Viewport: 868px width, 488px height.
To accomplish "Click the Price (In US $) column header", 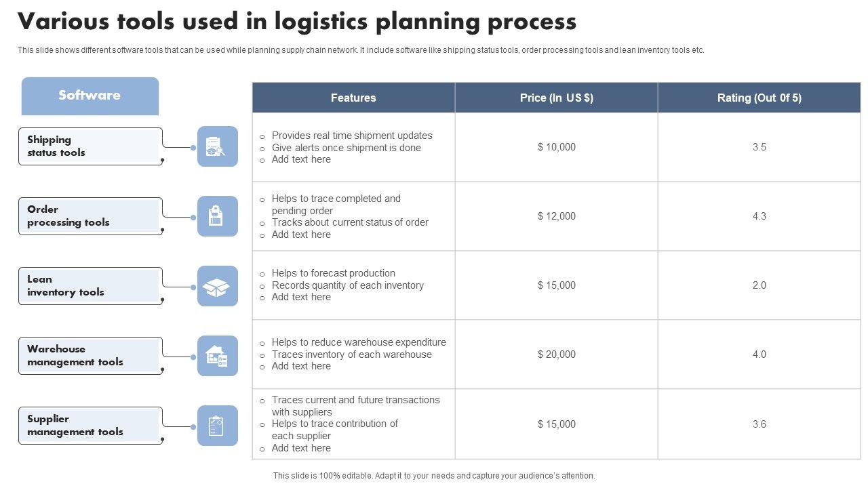I will [x=556, y=98].
